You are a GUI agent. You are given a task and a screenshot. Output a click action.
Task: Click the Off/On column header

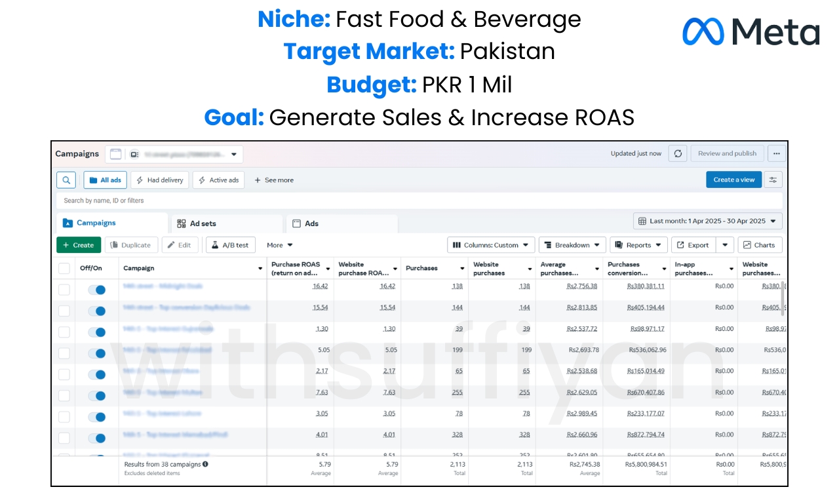point(91,268)
